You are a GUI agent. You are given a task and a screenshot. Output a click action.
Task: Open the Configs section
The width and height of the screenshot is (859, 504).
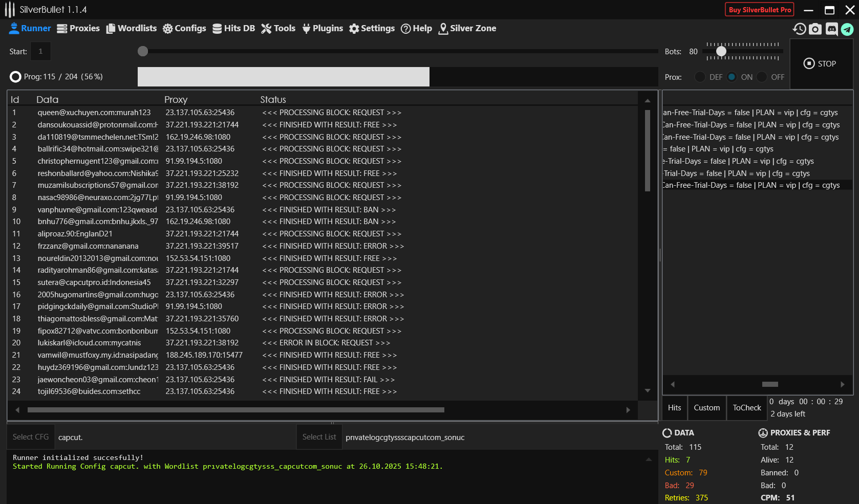[184, 29]
